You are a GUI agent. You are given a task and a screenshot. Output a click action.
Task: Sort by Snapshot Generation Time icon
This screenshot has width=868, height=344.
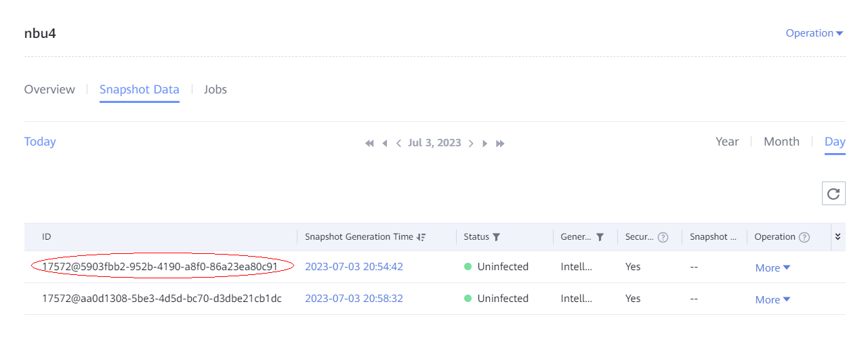coord(421,237)
